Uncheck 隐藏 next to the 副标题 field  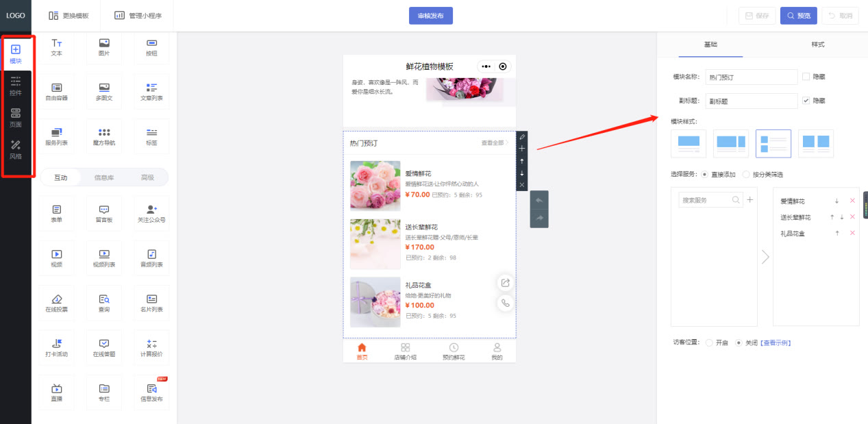806,101
